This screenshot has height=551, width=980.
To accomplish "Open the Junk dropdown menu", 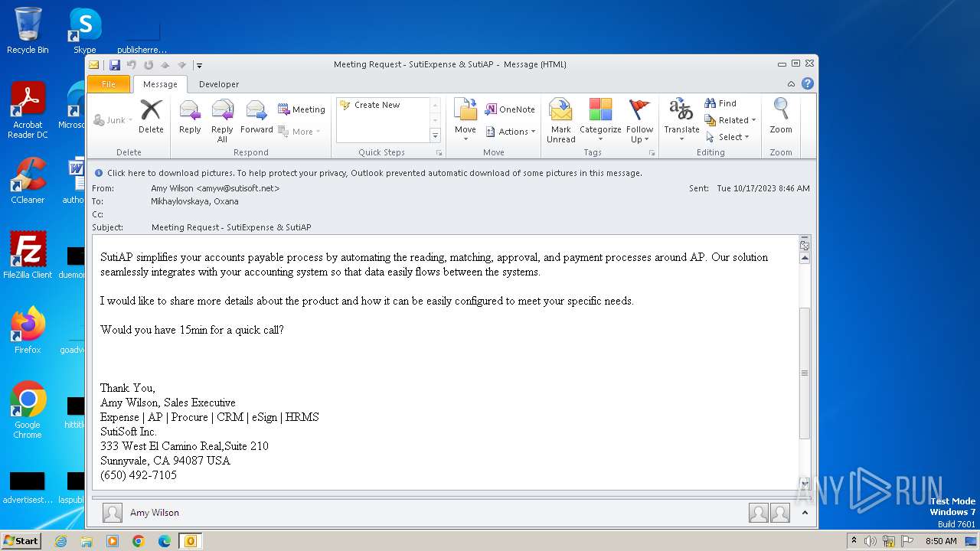I will pyautogui.click(x=113, y=120).
